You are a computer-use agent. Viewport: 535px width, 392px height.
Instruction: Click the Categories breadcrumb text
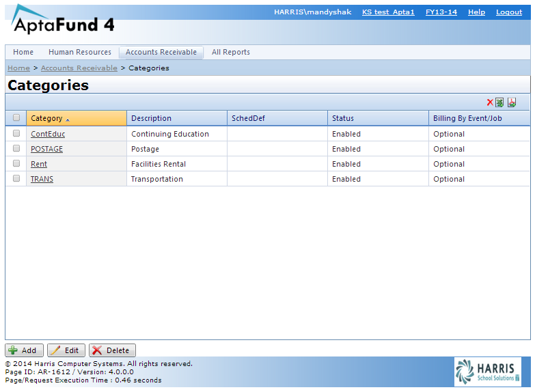149,68
